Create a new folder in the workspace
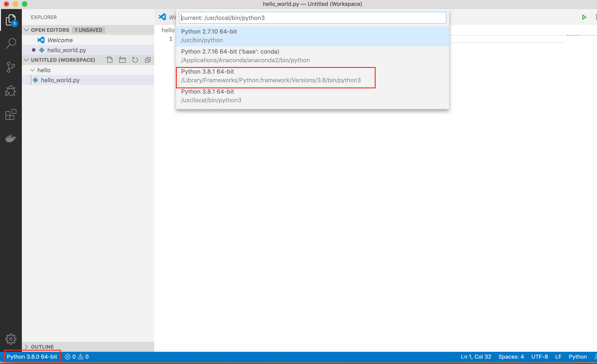Viewport: 597px width, 364px height. pyautogui.click(x=122, y=60)
